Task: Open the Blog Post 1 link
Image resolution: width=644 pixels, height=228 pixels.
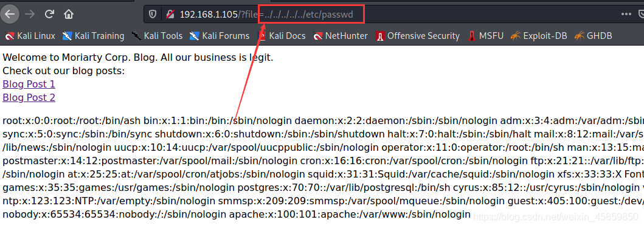Action: [29, 85]
